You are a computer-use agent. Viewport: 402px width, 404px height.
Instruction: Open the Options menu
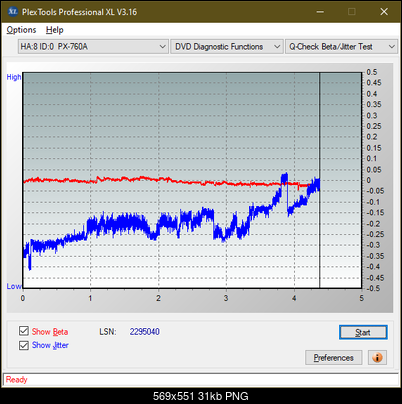tap(21, 30)
